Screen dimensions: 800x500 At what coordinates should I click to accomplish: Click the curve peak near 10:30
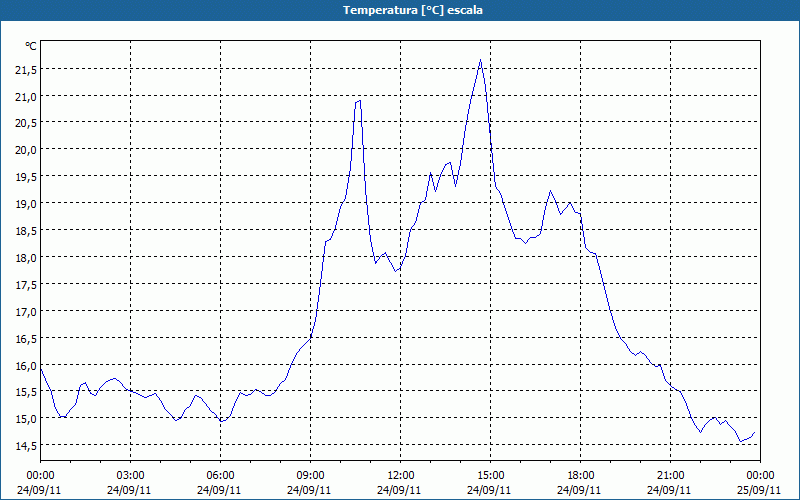click(x=360, y=101)
